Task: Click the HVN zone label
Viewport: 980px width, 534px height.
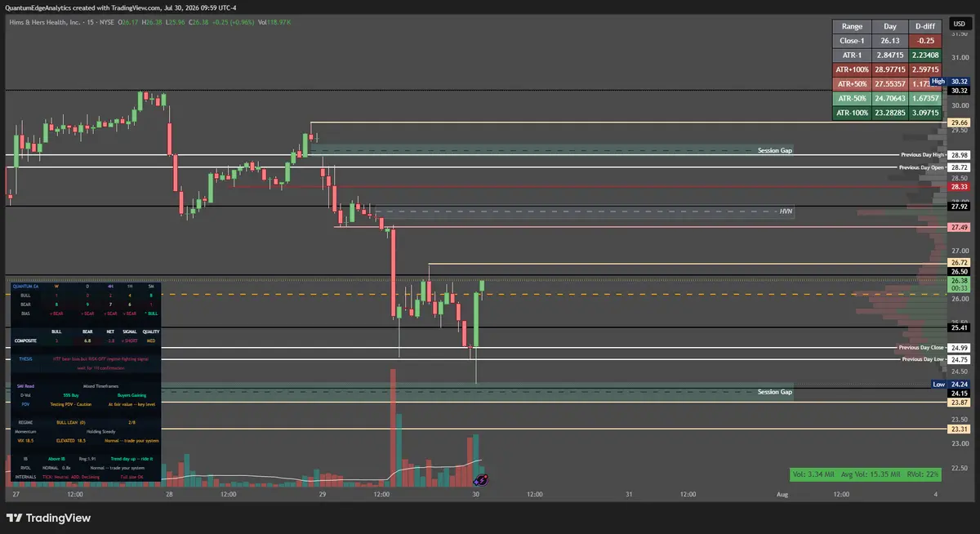Action: tap(786, 211)
